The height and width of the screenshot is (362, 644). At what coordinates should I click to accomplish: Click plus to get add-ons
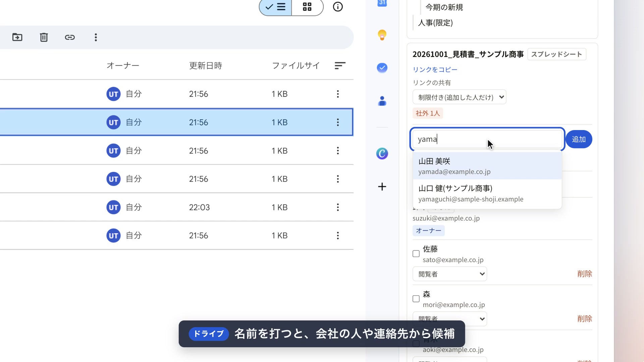coord(382,187)
